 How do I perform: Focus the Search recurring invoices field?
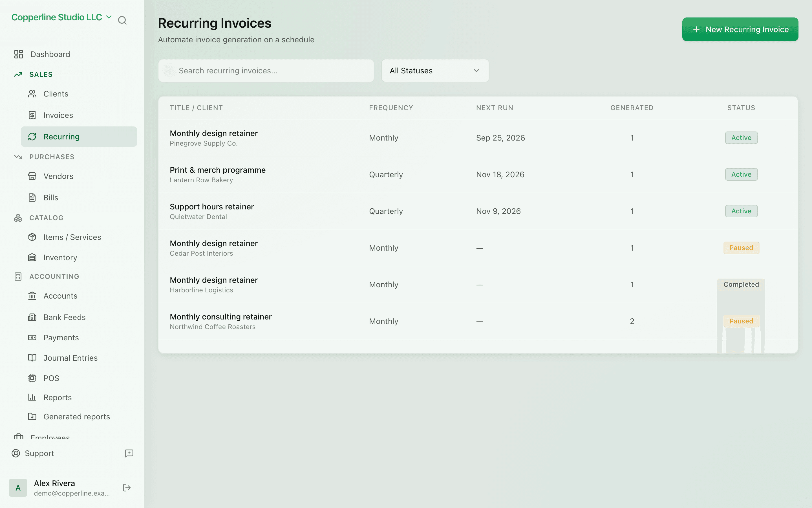[266, 71]
